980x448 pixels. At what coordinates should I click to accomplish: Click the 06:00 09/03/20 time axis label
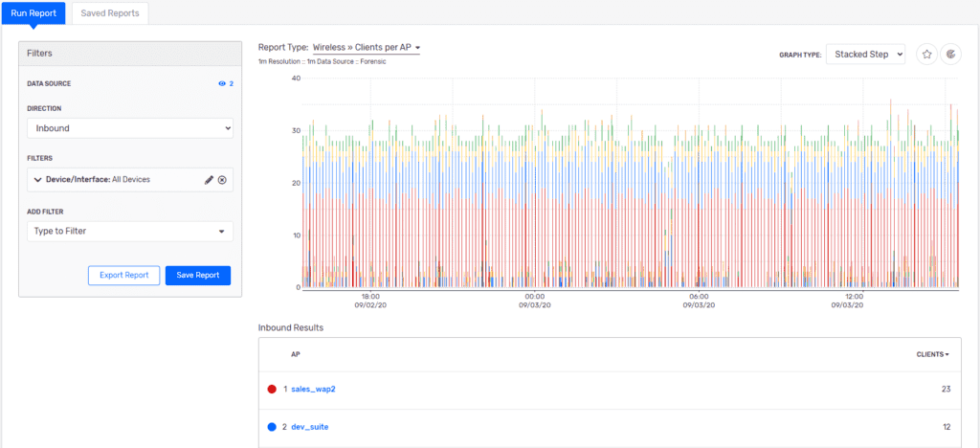coord(699,301)
